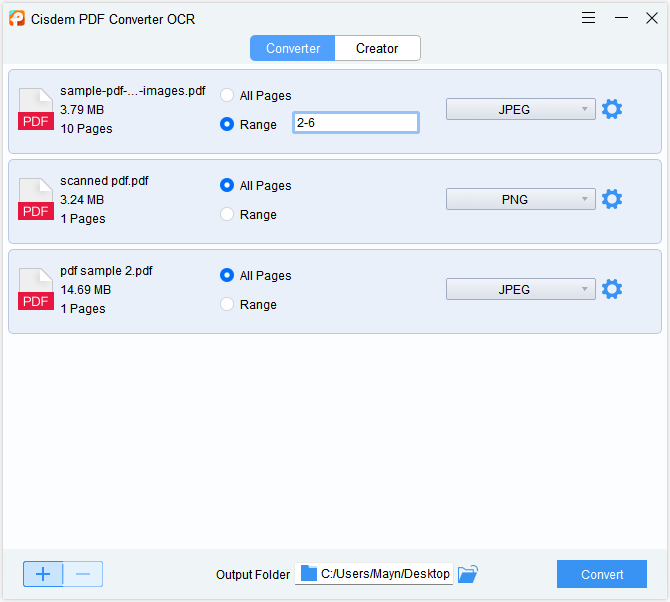Expand PNG format dropdown for scanned pdf.pdf
This screenshot has width=670, height=602.
pos(520,200)
